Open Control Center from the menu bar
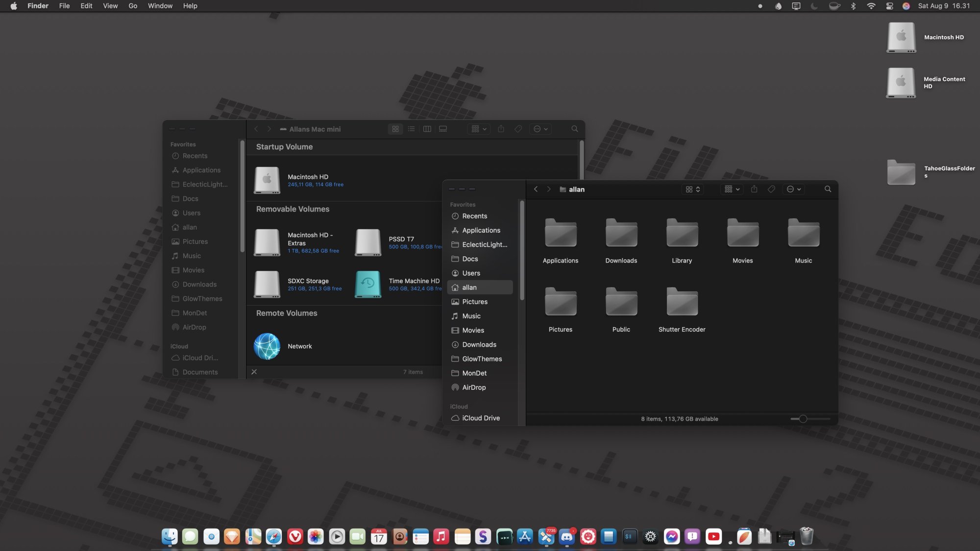Viewport: 980px width, 551px height. (x=889, y=6)
